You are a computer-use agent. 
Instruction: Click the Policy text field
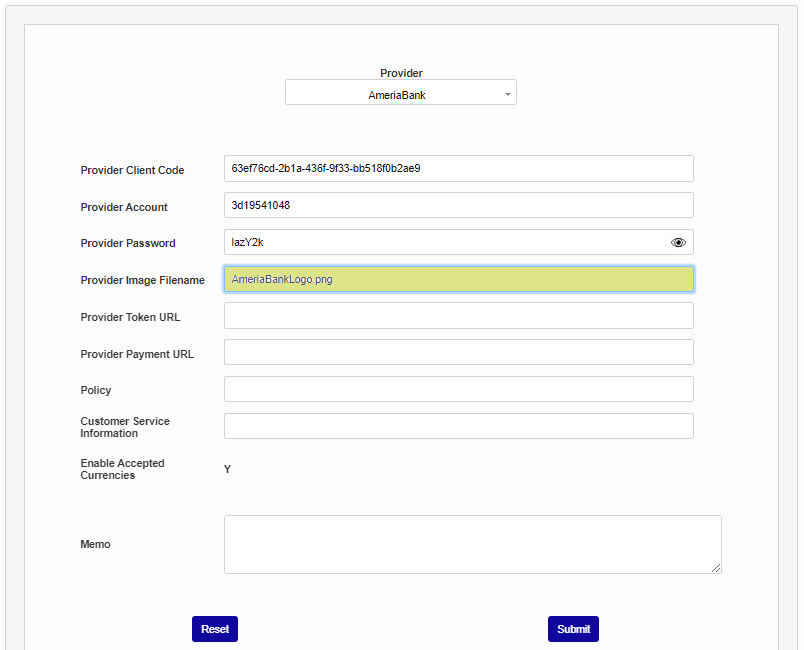coord(458,389)
